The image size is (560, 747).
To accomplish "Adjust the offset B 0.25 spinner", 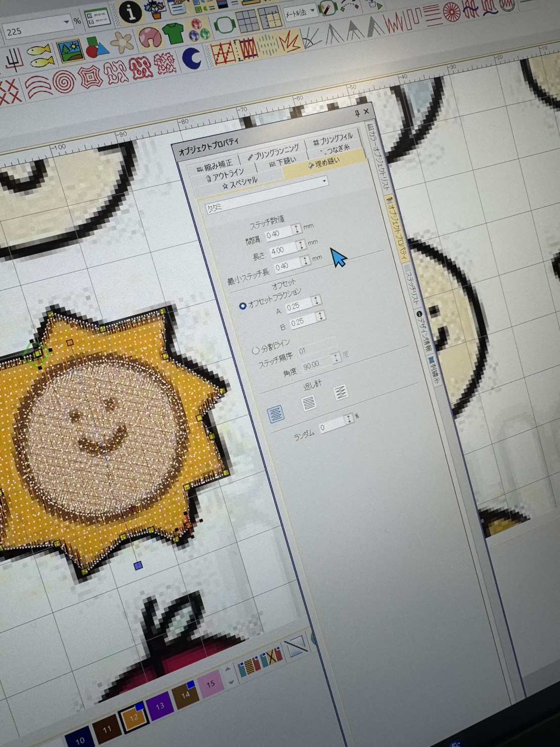I will 320,317.
